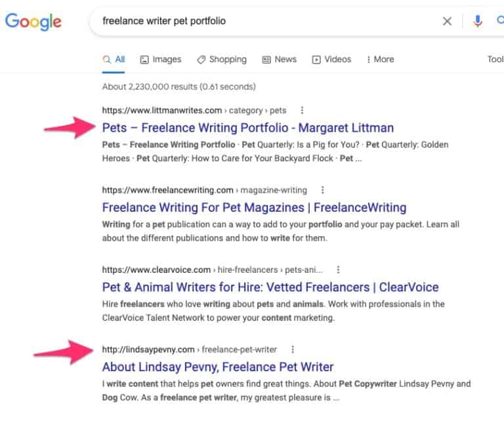
Task: Click the lindsaypevny.com URL breadcrumb
Action: pyautogui.click(x=189, y=350)
